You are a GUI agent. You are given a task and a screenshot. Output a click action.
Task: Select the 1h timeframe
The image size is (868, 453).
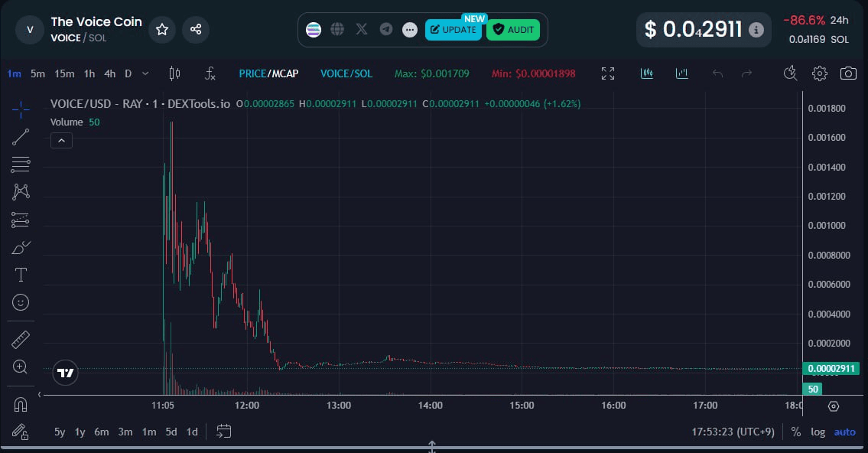coord(89,73)
